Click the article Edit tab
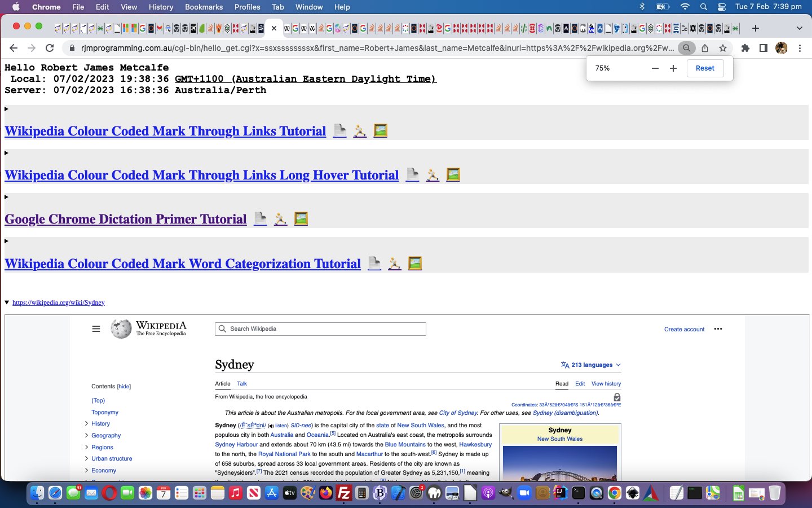812x508 pixels. tap(580, 384)
